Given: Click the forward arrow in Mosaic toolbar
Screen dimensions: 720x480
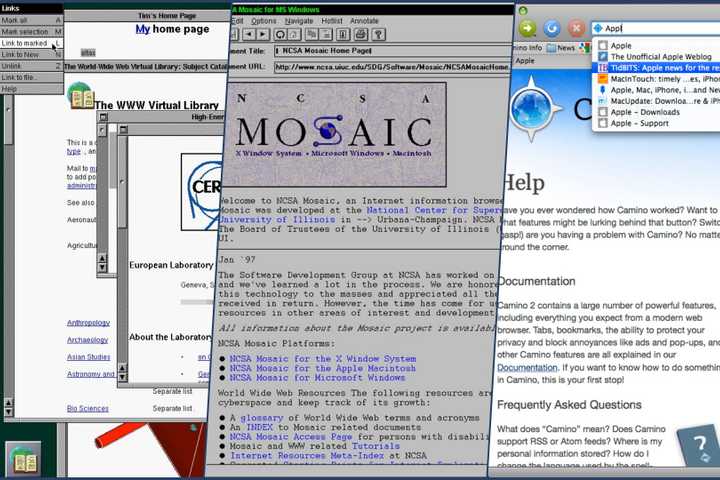Looking at the screenshot, I should [x=262, y=34].
